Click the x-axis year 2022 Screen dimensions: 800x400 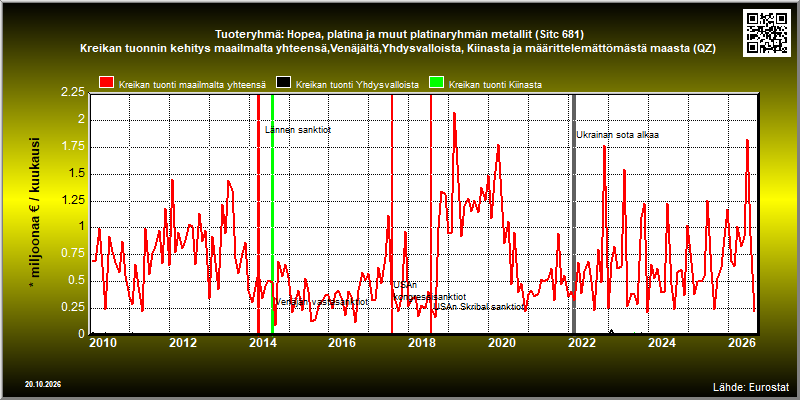point(581,343)
